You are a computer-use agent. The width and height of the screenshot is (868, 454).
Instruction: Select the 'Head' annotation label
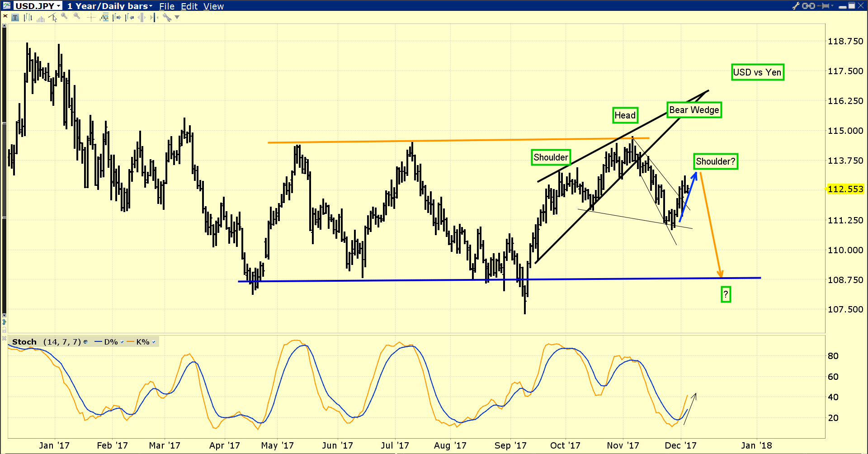[x=625, y=115]
